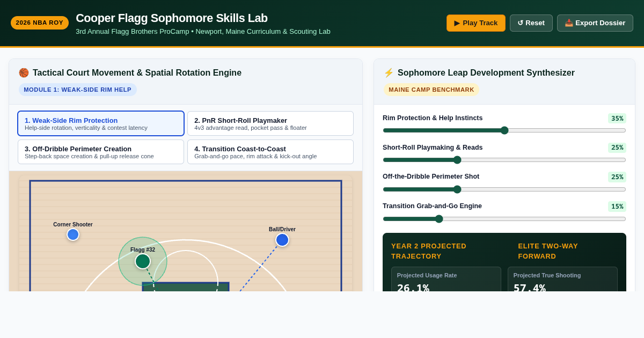Switch to PnR Short-Roll Playmaker module

click(x=270, y=123)
